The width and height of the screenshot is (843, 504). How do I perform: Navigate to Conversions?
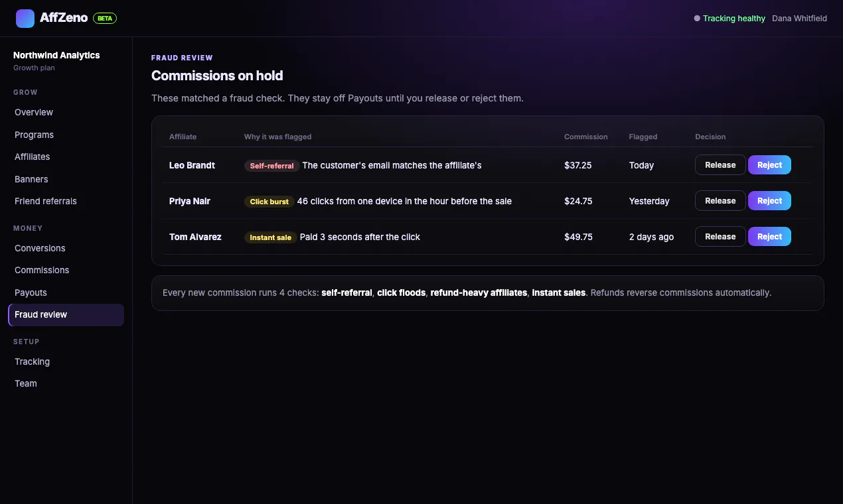66,248
